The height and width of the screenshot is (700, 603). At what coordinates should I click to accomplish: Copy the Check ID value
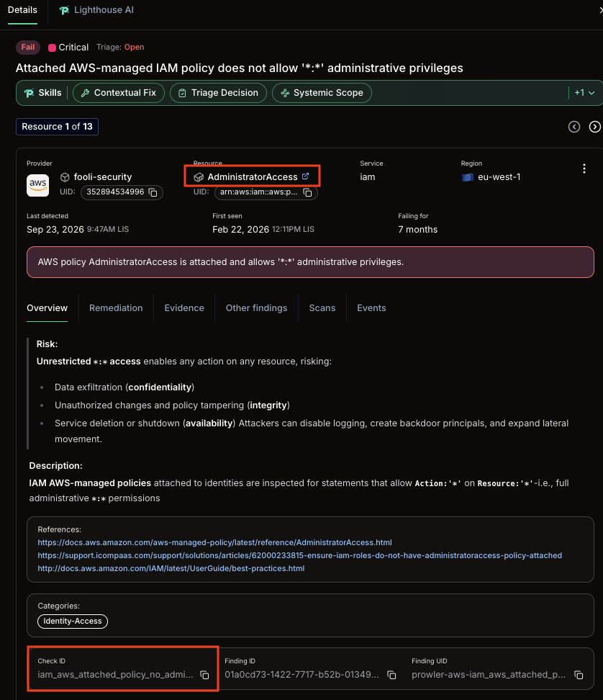point(204,675)
